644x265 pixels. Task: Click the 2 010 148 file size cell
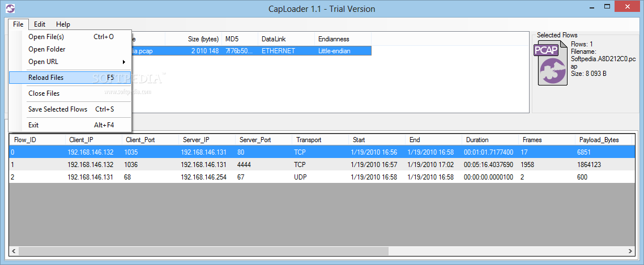(x=205, y=51)
